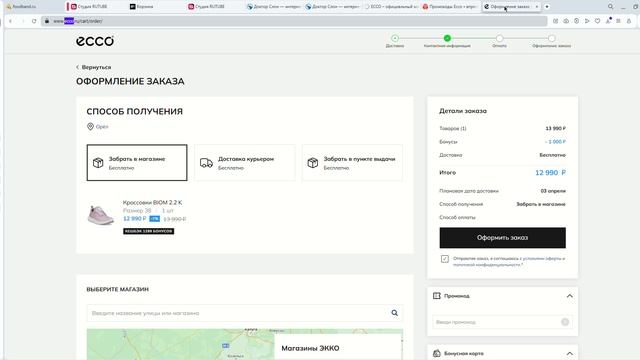Click the bonuses value -1 000 ₽

[555, 142]
